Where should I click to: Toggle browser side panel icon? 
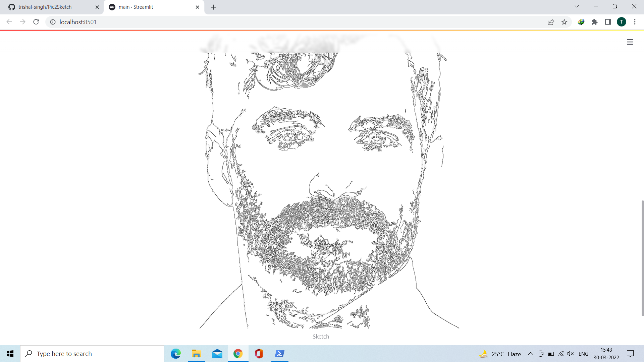[x=608, y=22]
